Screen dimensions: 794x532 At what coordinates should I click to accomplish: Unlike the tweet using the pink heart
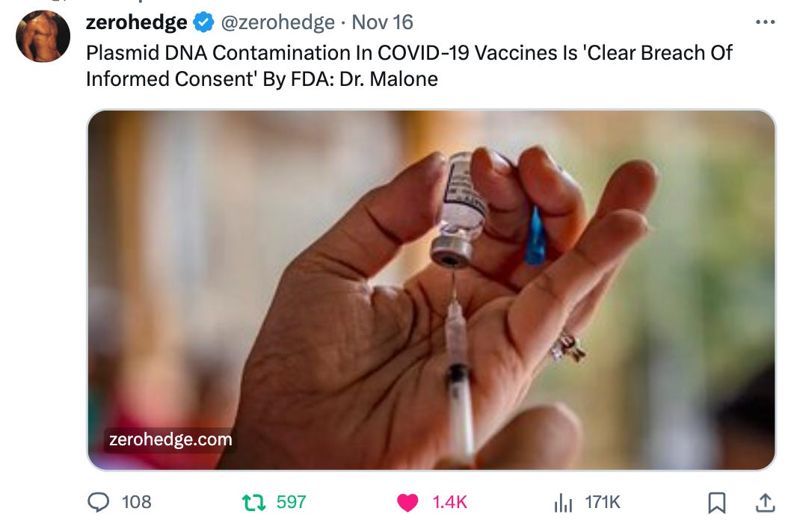407,503
